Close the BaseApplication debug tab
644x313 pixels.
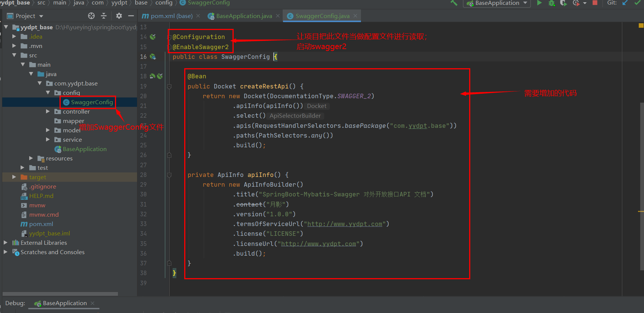[x=92, y=303]
